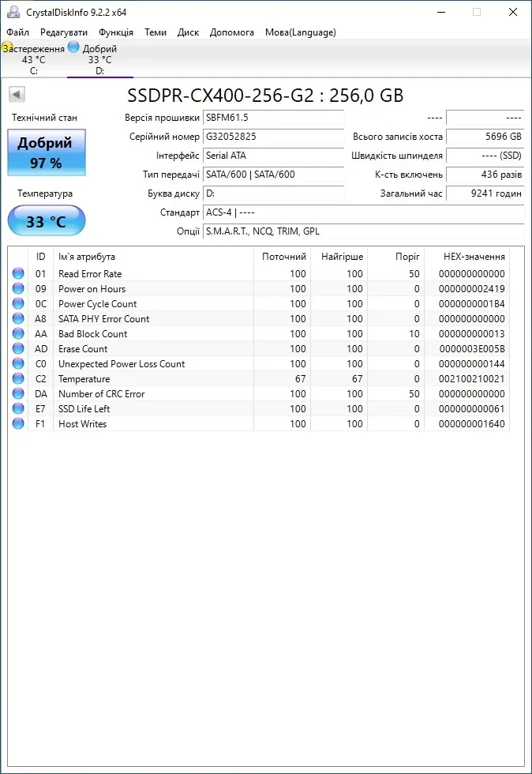Select the Unexpected Power Loss Count name
This screenshot has width=532, height=774.
[x=122, y=364]
